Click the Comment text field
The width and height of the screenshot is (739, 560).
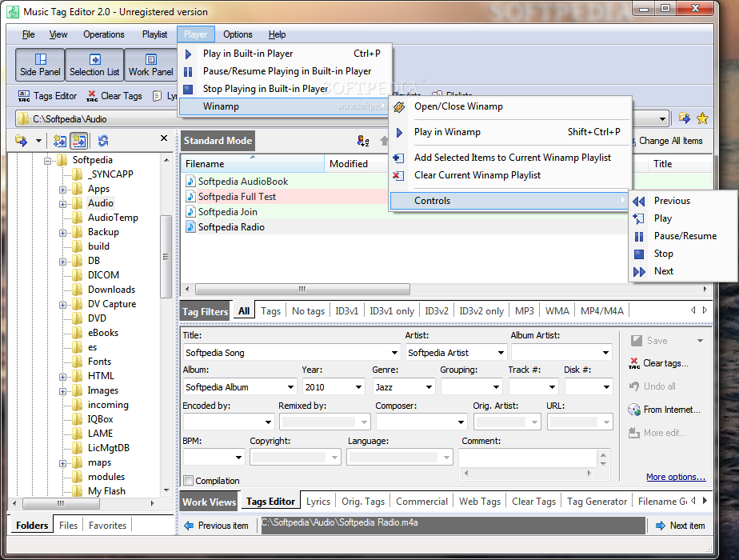[x=529, y=458]
